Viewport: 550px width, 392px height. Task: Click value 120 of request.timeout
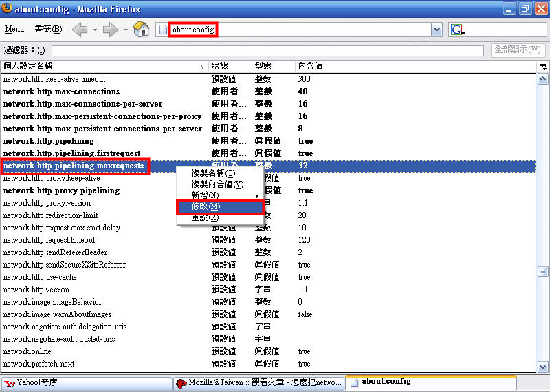click(x=304, y=240)
